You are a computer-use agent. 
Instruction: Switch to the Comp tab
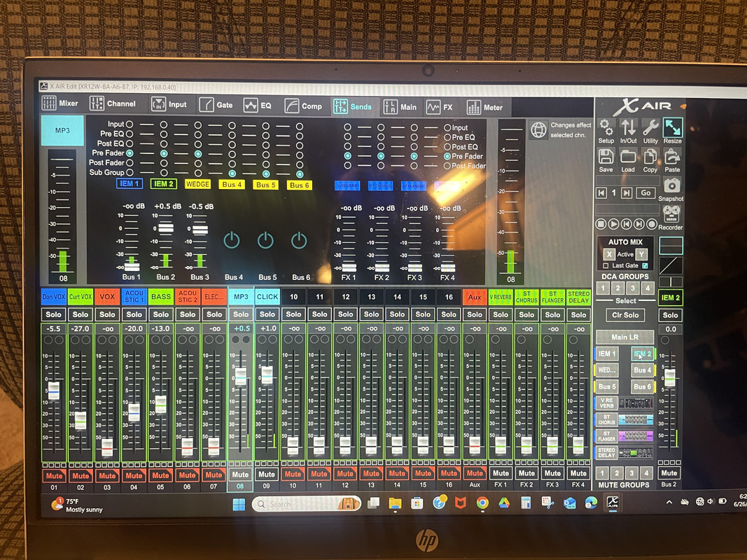303,106
